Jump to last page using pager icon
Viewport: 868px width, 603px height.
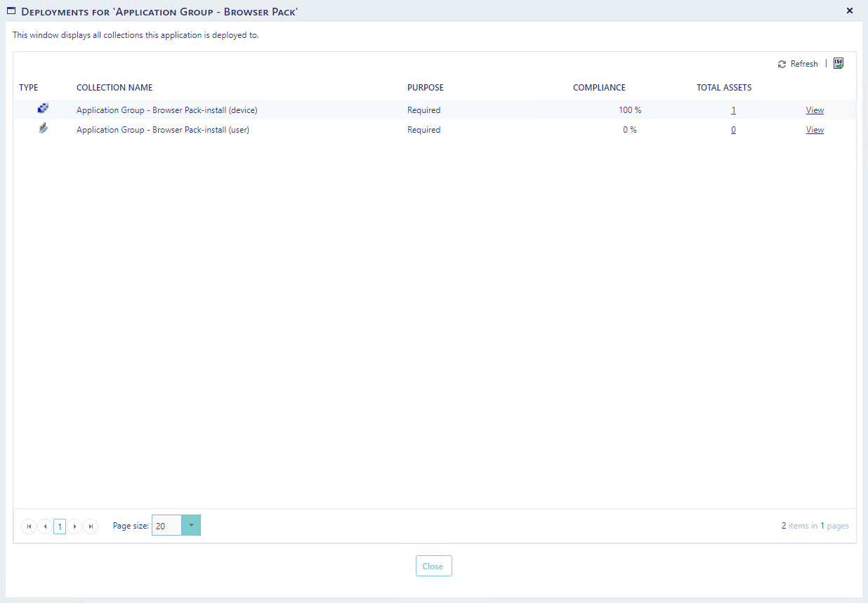pos(91,526)
